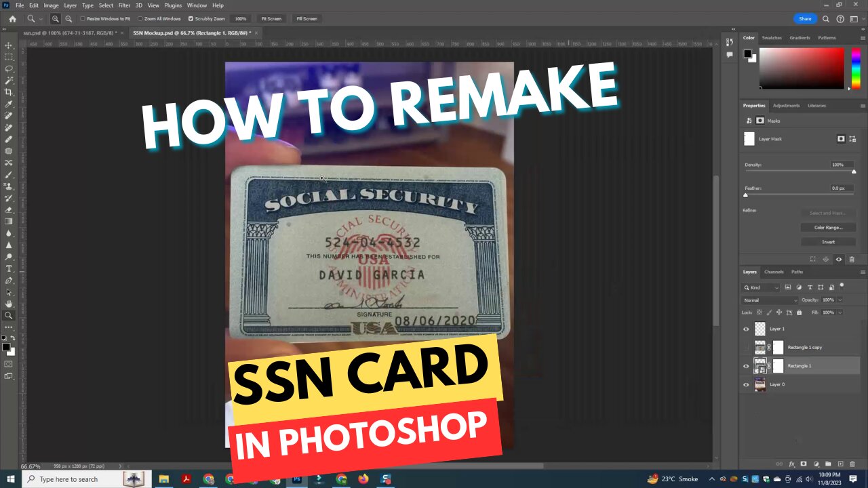Click the Home icon in options bar
The width and height of the screenshot is (868, 488).
tap(12, 19)
